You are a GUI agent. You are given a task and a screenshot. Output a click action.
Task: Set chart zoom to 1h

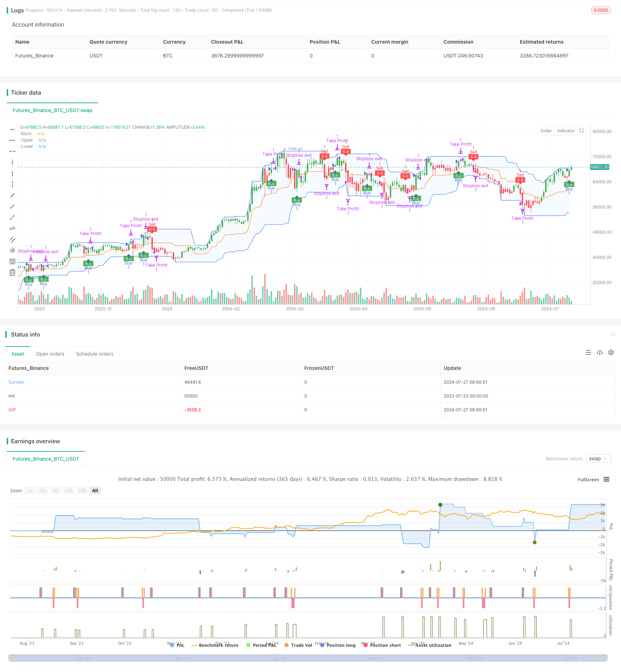(29, 490)
